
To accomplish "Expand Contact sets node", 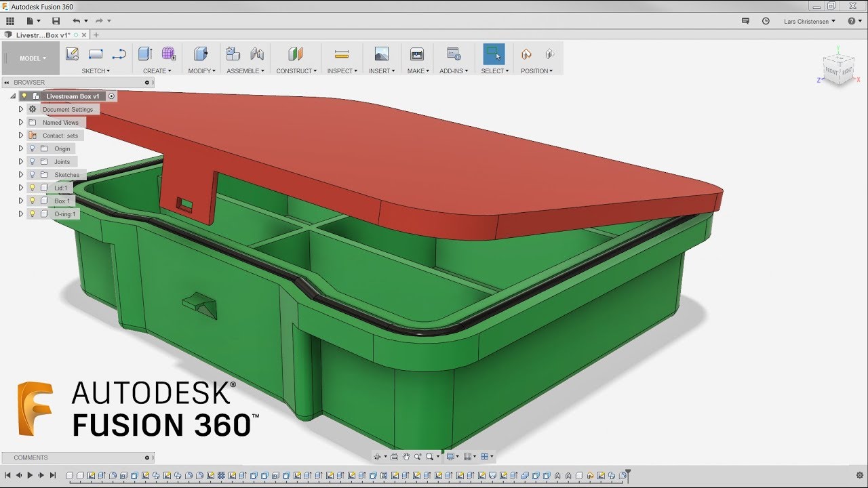I will 21,136.
